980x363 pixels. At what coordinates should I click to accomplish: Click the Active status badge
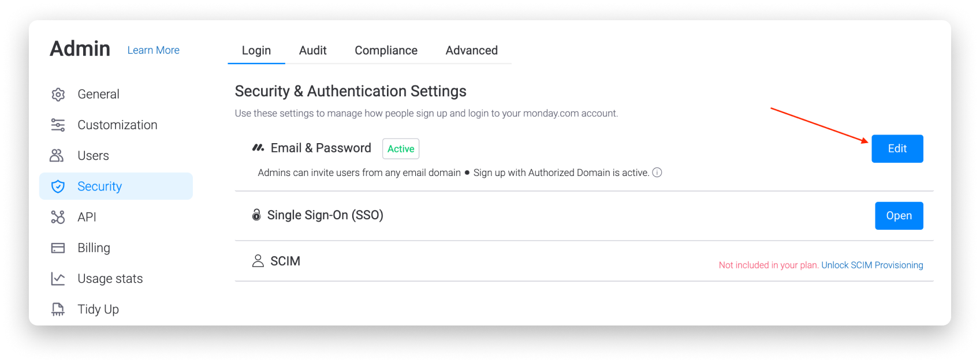tap(401, 149)
